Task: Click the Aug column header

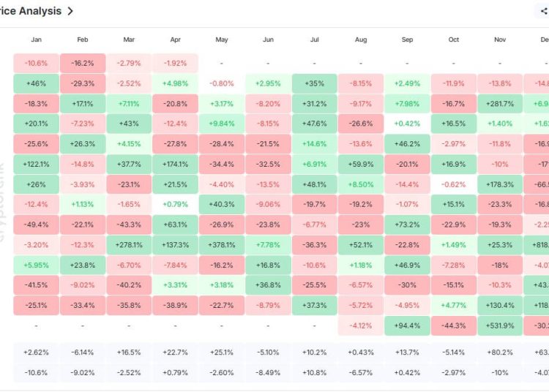Action: pyautogui.click(x=360, y=39)
